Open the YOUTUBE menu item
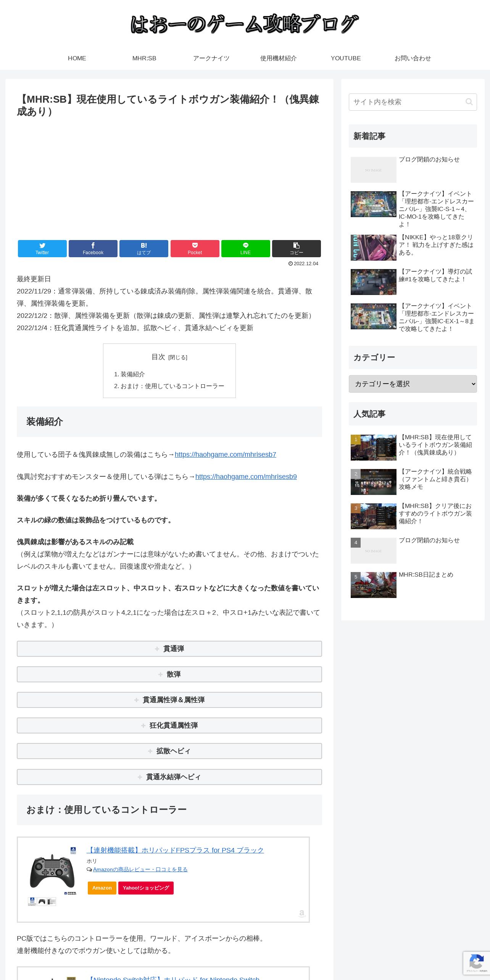Viewport: 490px width, 980px height. pyautogui.click(x=346, y=58)
